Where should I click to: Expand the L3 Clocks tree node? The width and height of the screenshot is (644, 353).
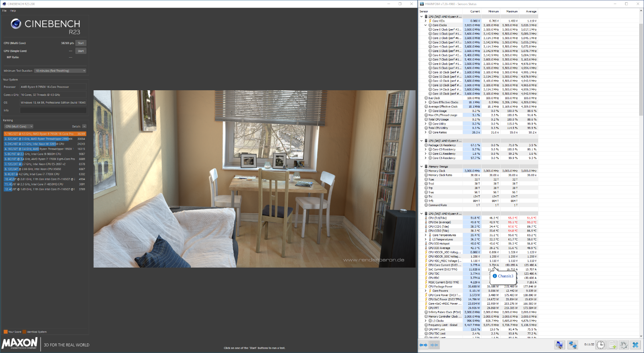[425, 321]
